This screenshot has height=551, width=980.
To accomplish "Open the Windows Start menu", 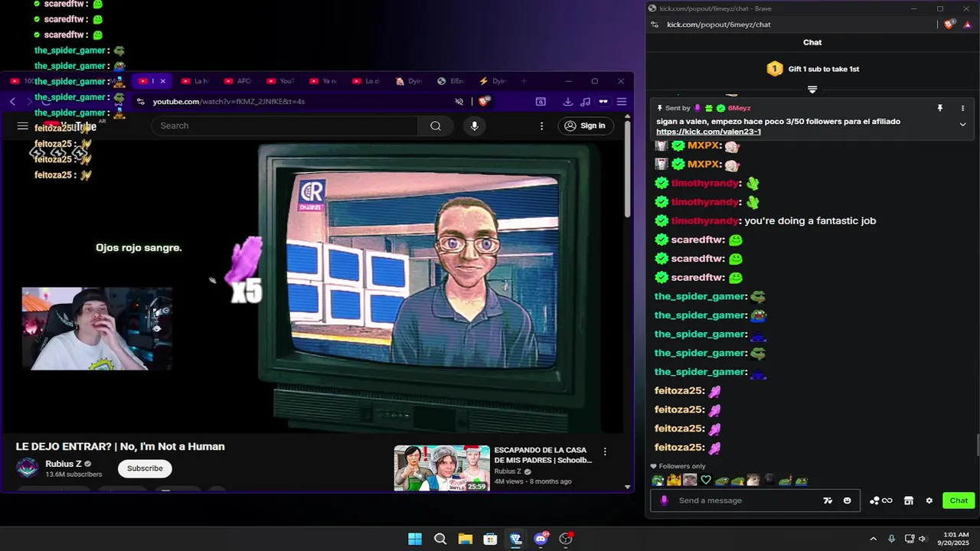I will point(415,539).
